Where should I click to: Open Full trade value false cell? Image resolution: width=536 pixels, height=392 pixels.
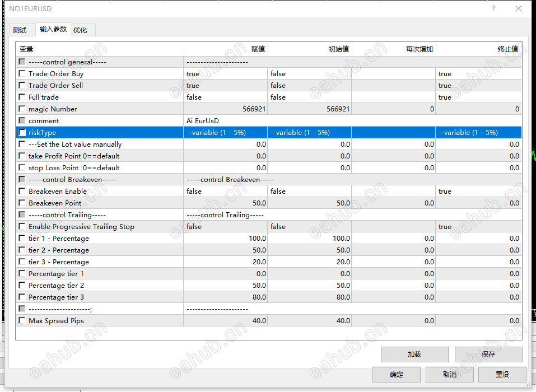click(x=225, y=97)
